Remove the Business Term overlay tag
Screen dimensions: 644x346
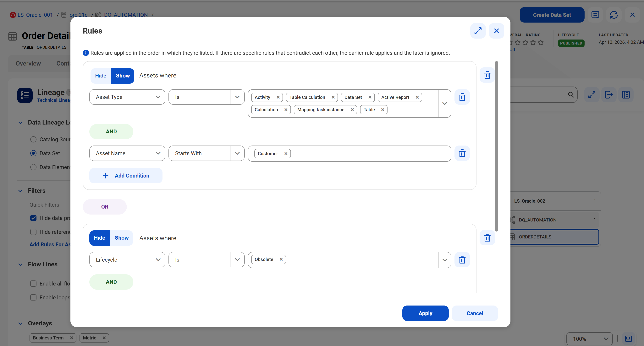click(71, 338)
